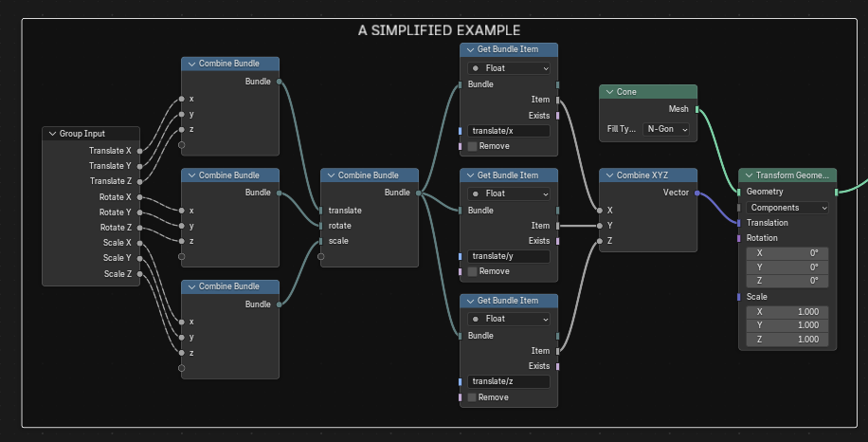Open Float type dropdown in translate/y node
The width and height of the screenshot is (868, 442).
click(x=509, y=193)
